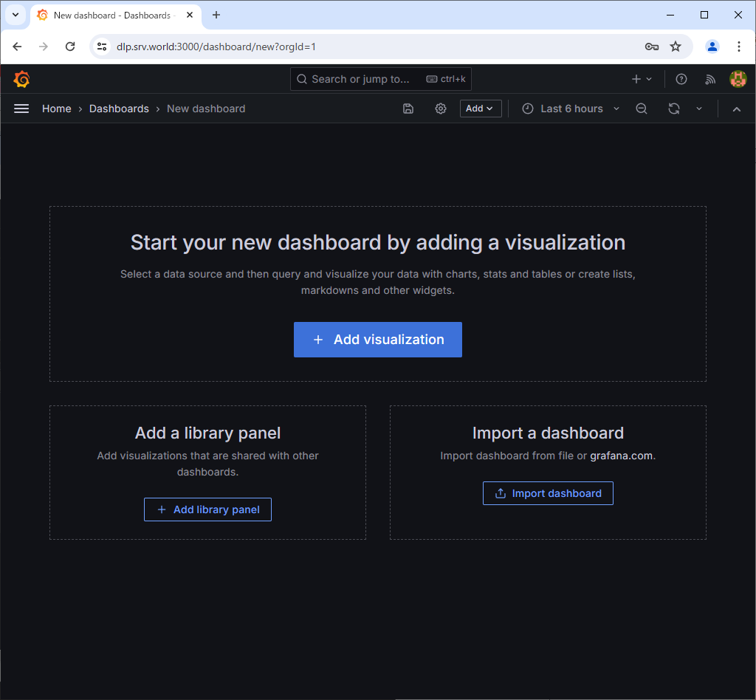
Task: Click the Search or jump to field
Action: [380, 79]
